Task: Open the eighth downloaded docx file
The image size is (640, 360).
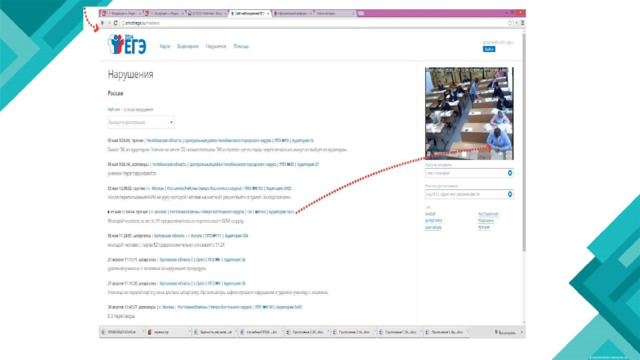Action: pyautogui.click(x=446, y=332)
